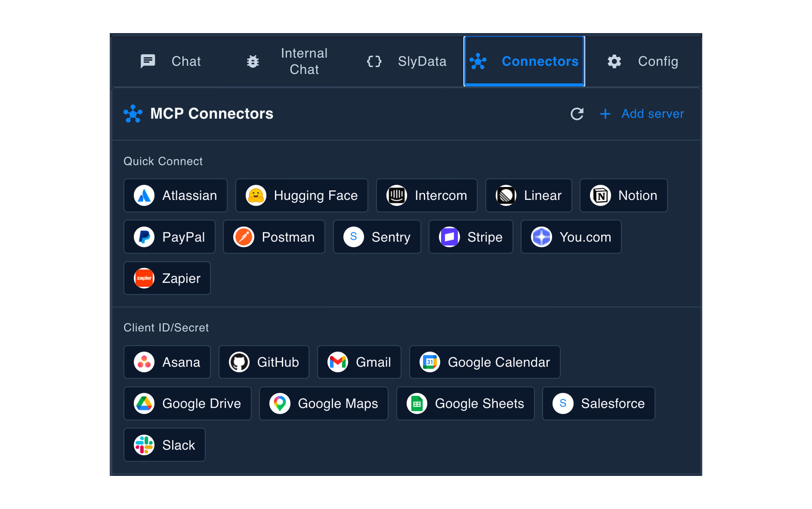Screen dimensions: 812x509
Task: Click the refresh connectors icon
Action: 577,114
